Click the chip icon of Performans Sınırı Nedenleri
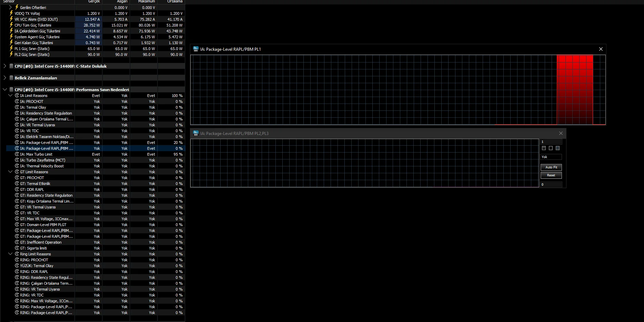This screenshot has height=322, width=644. click(x=11, y=89)
